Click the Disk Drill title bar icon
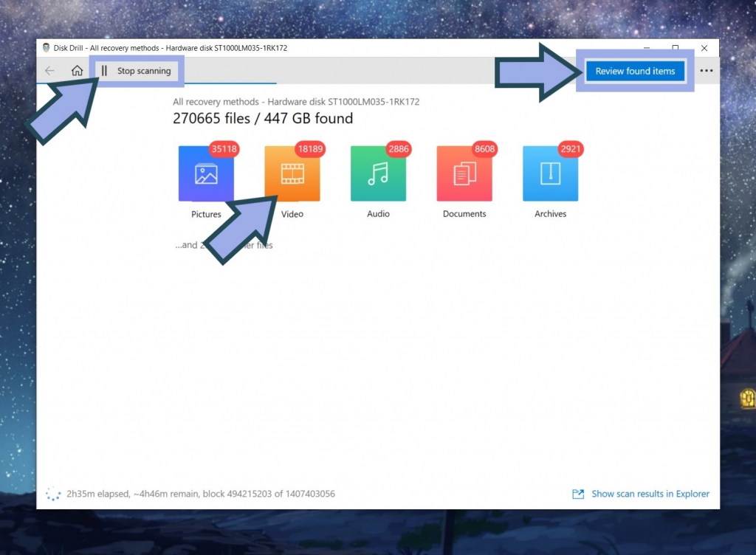Screen dimensions: 756x555 (47, 48)
